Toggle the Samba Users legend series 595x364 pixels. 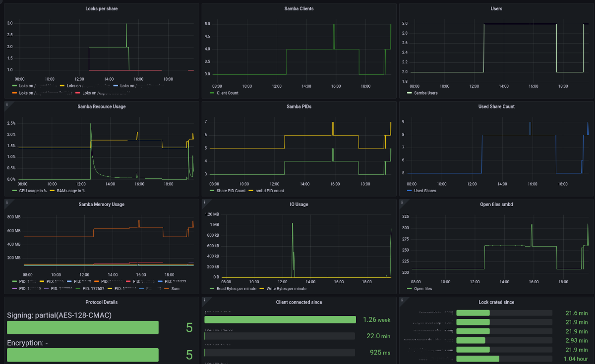[426, 93]
